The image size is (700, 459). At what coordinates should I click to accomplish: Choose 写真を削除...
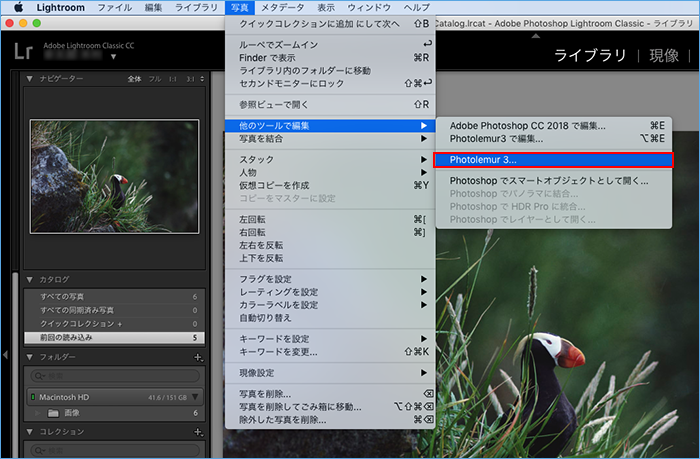pos(330,394)
